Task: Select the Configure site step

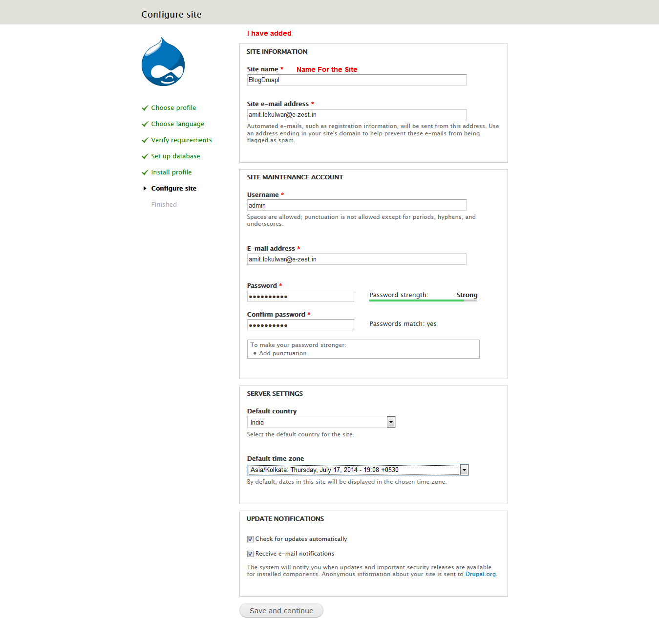Action: pyautogui.click(x=173, y=189)
